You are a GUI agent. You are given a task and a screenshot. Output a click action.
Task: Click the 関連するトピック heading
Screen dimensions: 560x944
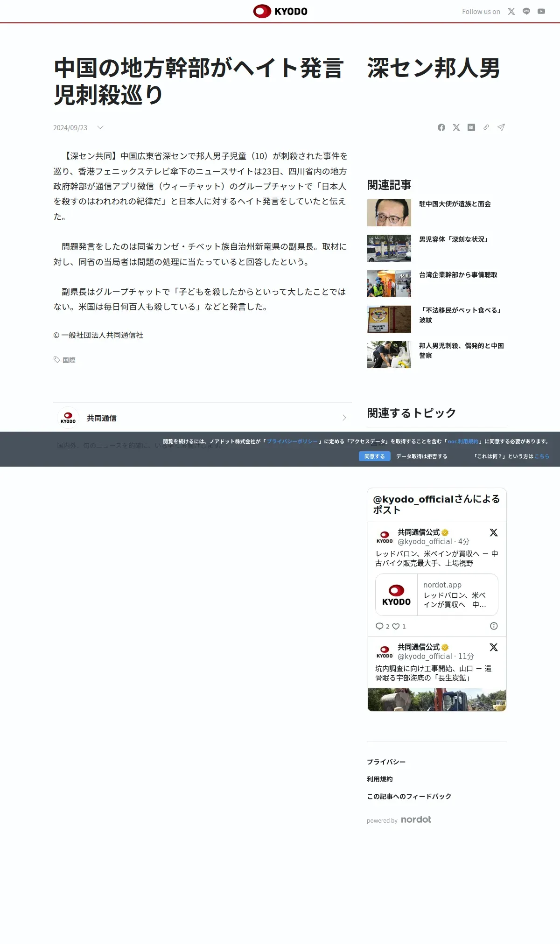pyautogui.click(x=412, y=413)
